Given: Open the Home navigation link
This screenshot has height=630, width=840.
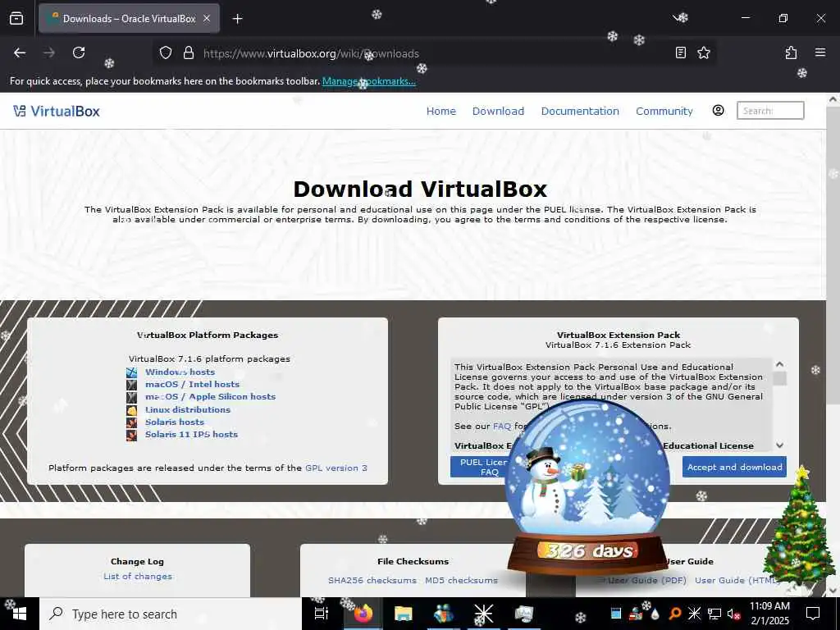Looking at the screenshot, I should (x=441, y=111).
